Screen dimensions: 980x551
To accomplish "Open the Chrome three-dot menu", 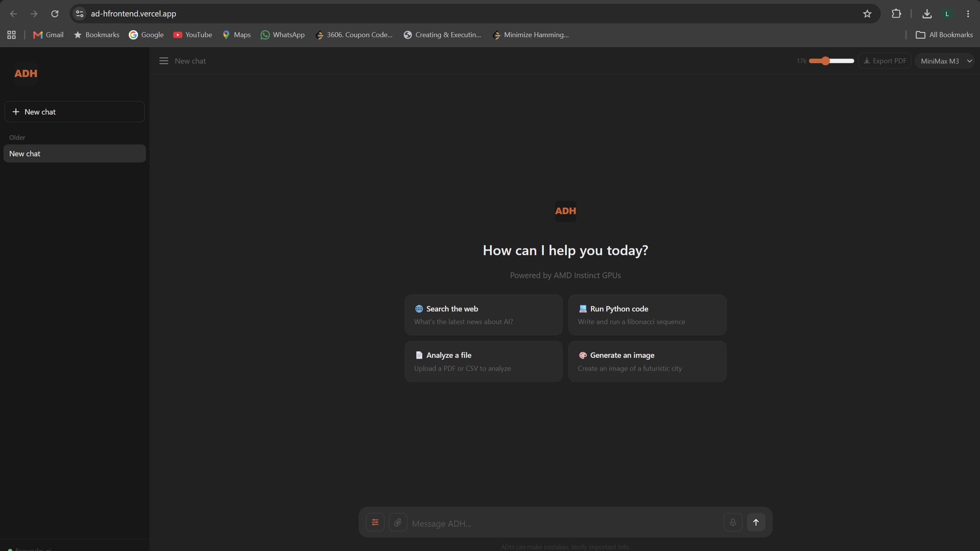I will 968,14.
